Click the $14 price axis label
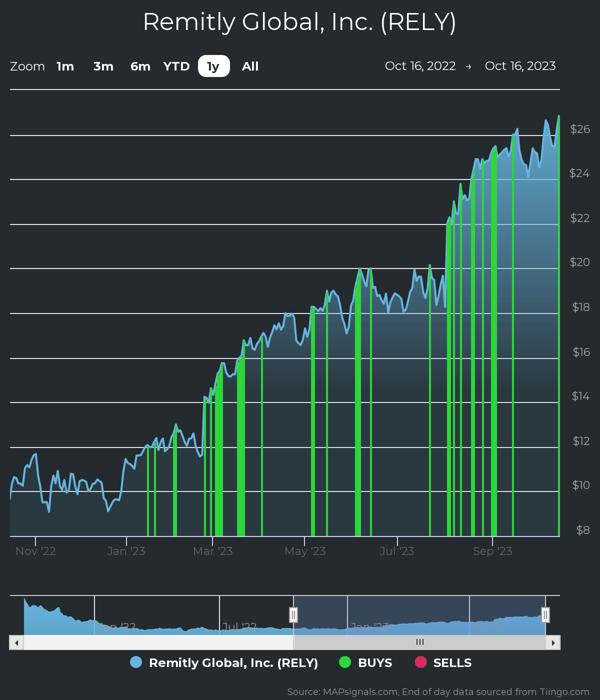This screenshot has width=600, height=700. pyautogui.click(x=581, y=396)
